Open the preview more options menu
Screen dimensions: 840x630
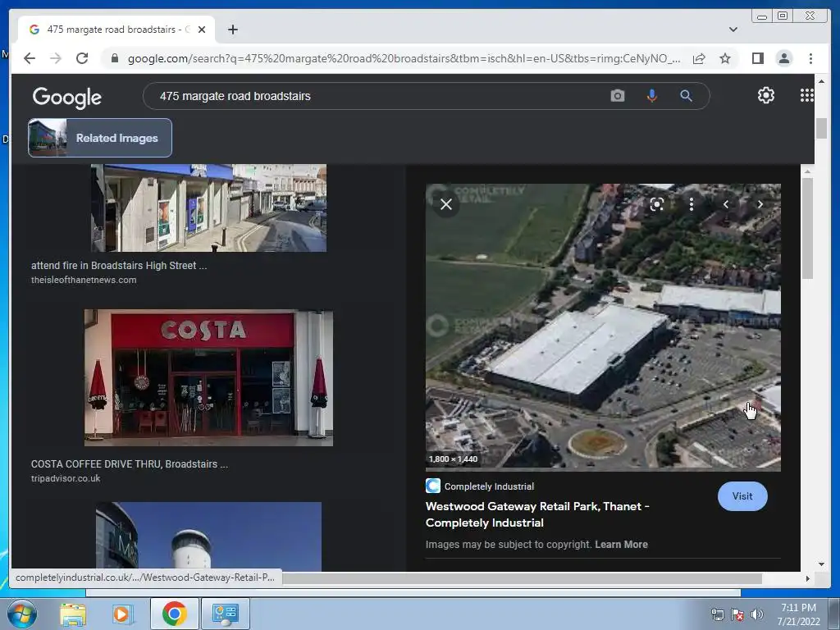tap(691, 204)
